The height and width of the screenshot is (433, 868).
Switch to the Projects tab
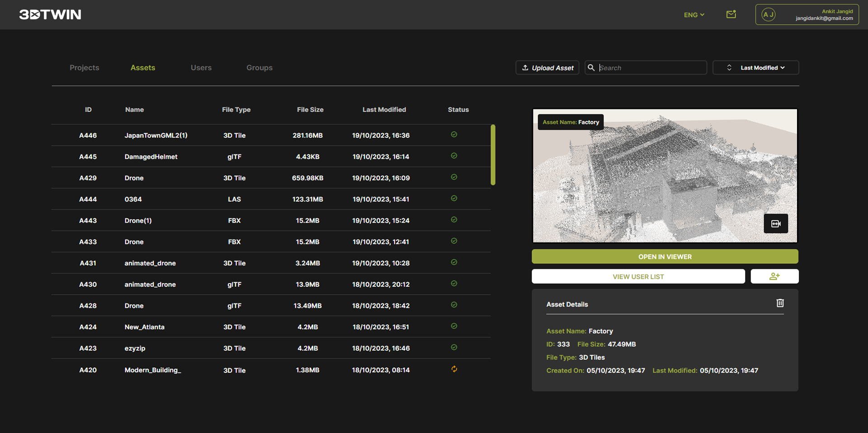(85, 67)
